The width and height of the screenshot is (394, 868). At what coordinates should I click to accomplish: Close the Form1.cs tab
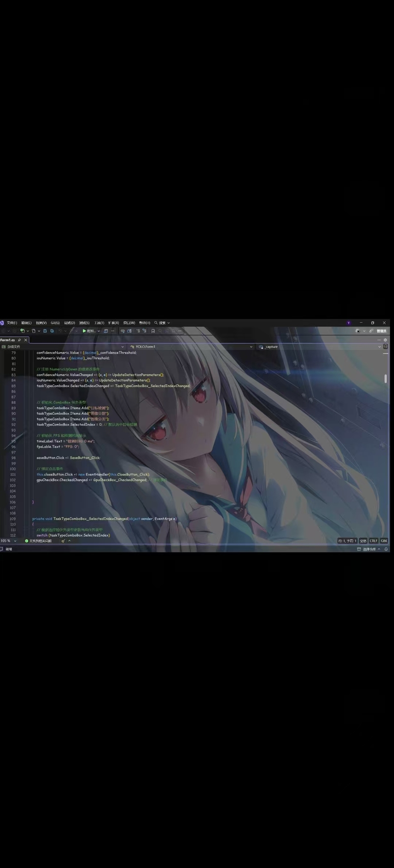pos(26,340)
